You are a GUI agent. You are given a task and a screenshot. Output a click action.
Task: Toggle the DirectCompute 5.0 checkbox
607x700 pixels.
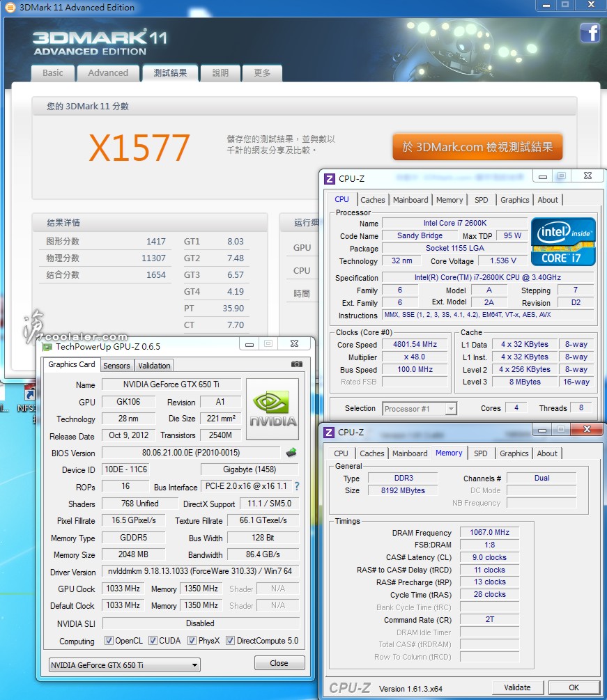point(230,641)
